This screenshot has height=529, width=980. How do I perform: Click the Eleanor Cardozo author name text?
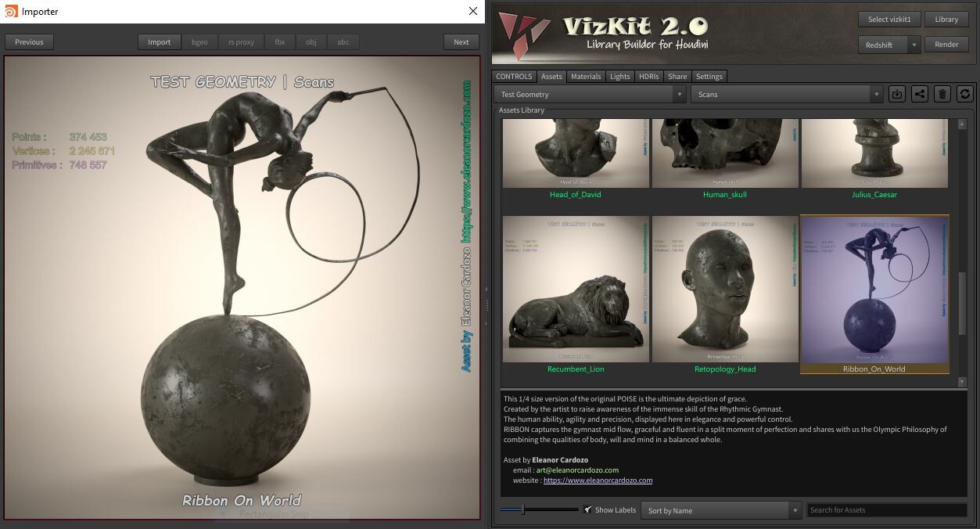[560, 460]
